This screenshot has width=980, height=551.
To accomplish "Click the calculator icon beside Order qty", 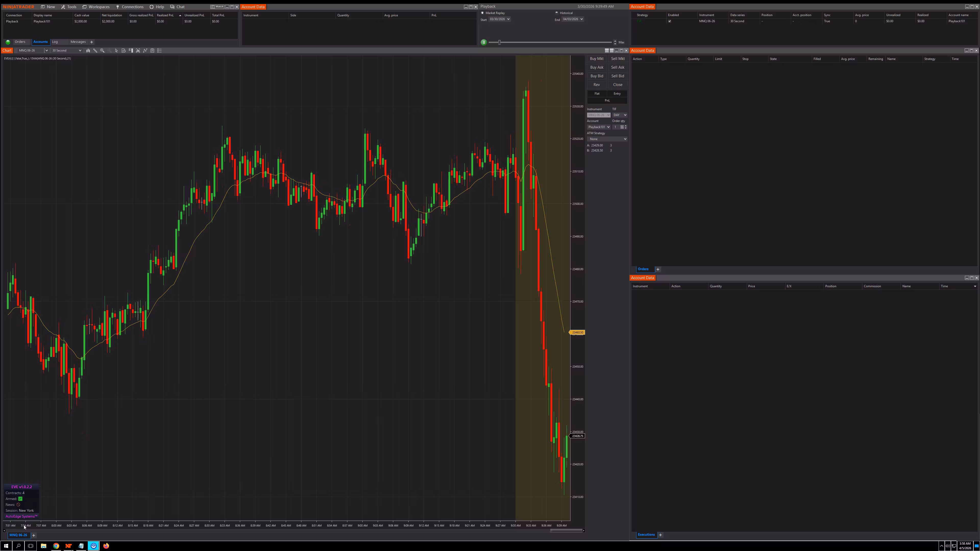I will 622,127.
